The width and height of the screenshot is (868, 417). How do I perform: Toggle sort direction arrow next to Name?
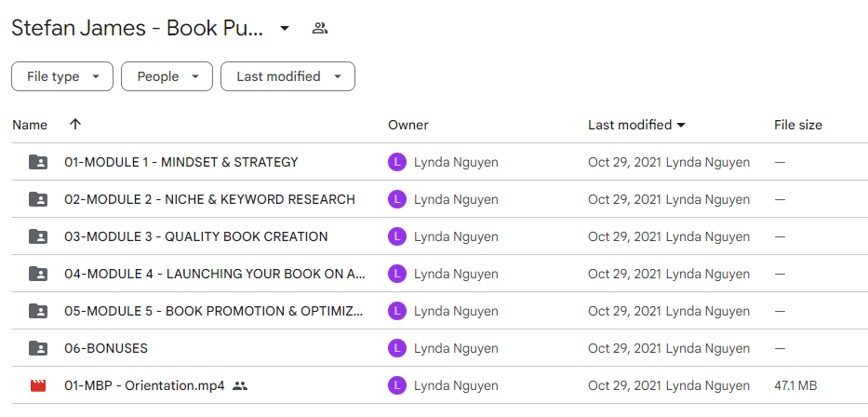click(x=75, y=125)
